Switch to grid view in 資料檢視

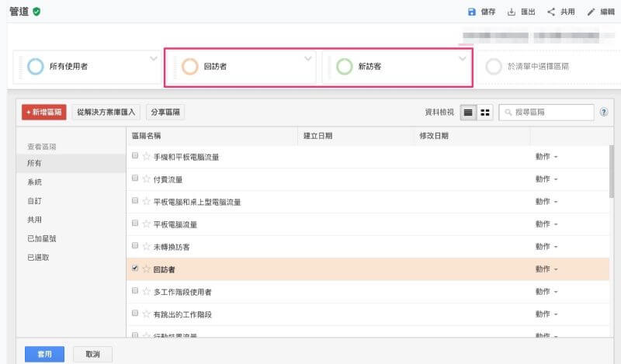pos(484,113)
